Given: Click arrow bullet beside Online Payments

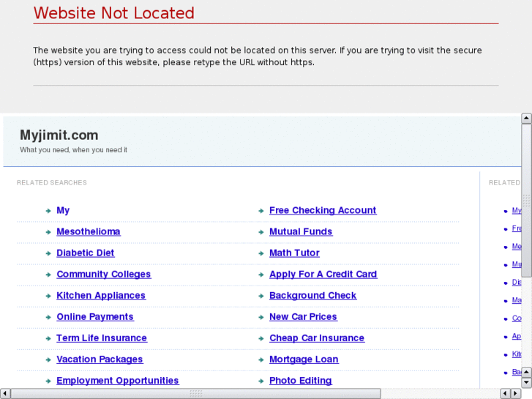Looking at the screenshot, I should (48, 318).
